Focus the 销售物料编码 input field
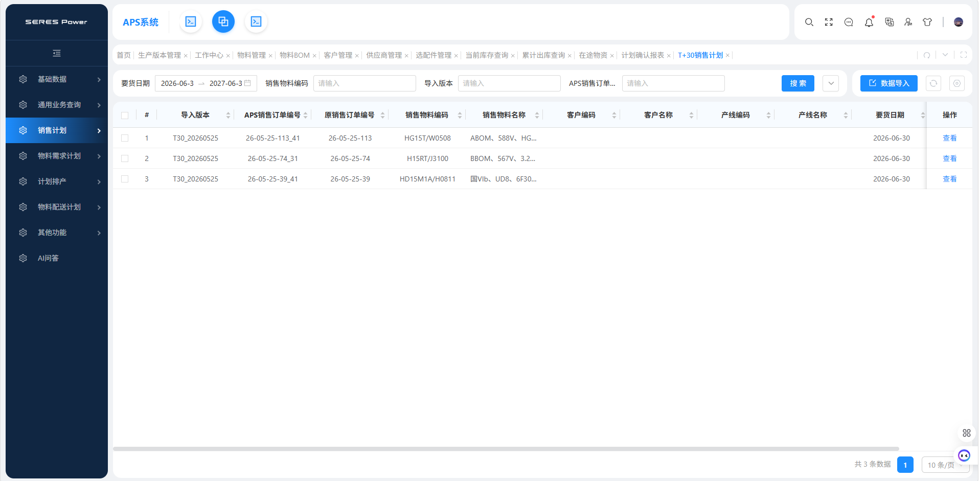Viewport: 980px width, 481px height. pos(364,83)
